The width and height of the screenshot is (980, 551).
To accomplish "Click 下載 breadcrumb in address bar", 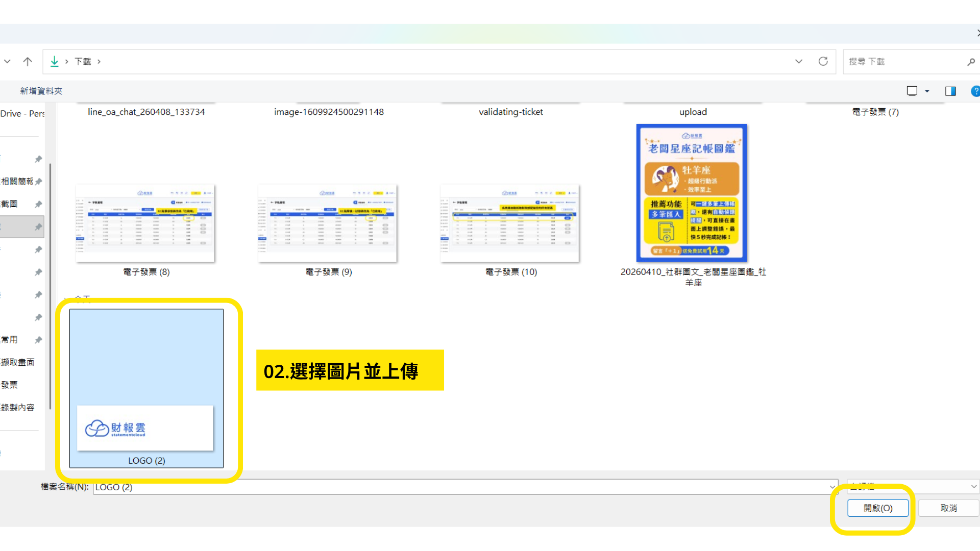I will (x=83, y=62).
